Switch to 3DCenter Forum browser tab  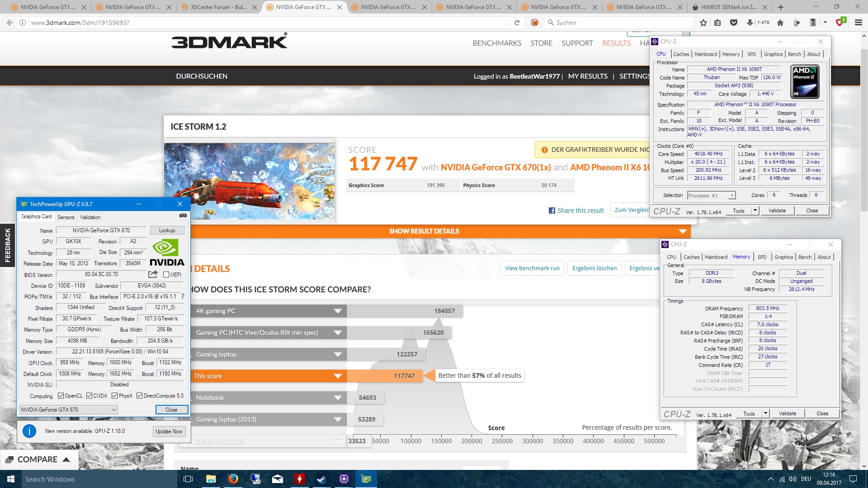click(218, 7)
